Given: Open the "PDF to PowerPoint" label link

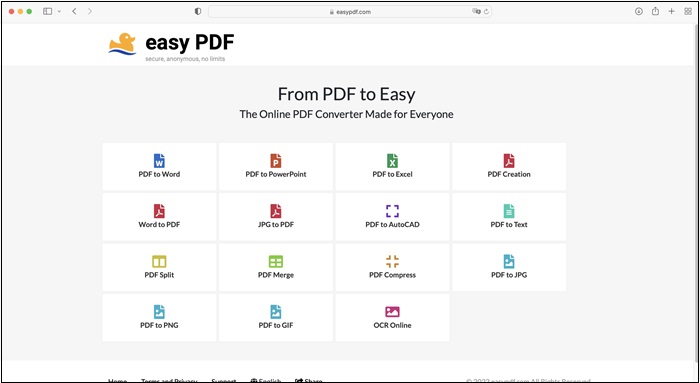Looking at the screenshot, I should 276,175.
